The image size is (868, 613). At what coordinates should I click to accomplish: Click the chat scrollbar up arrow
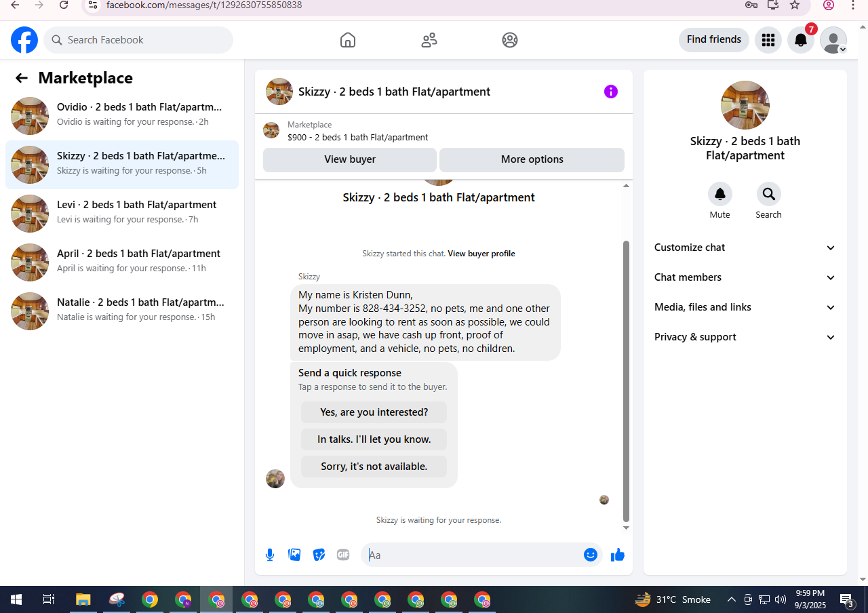[626, 185]
